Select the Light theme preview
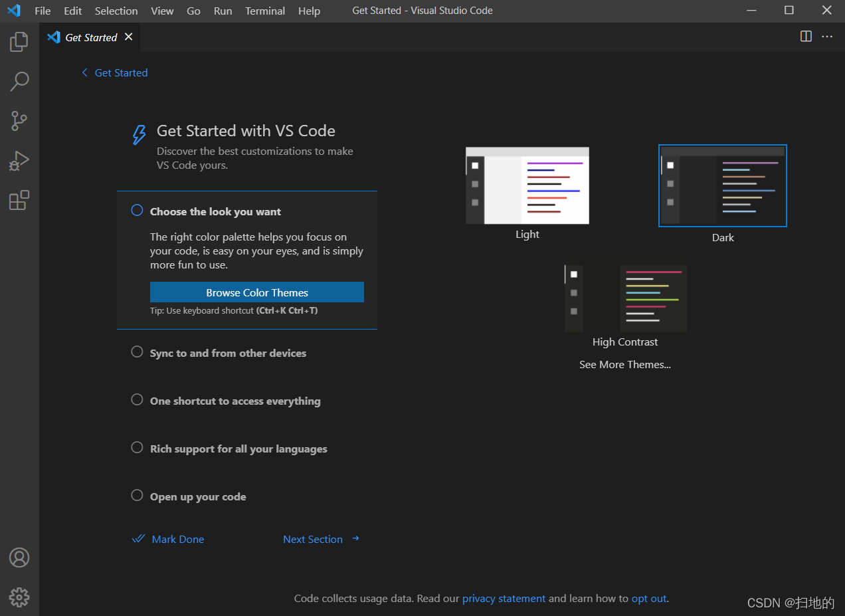845x616 pixels. coord(527,185)
